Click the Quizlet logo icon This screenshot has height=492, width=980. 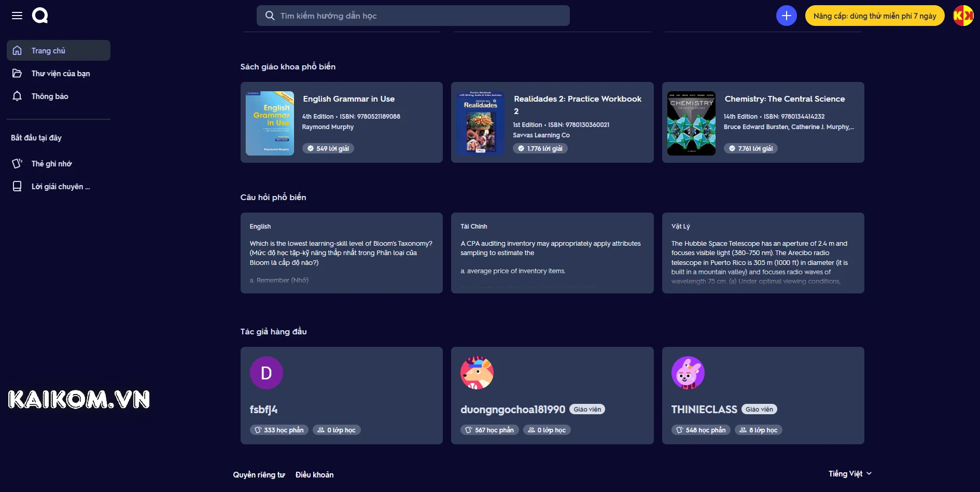(x=40, y=16)
